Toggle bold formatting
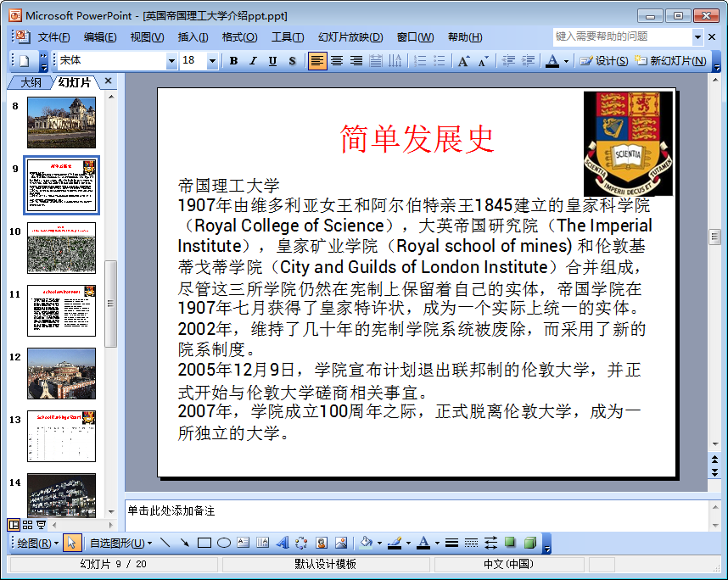Viewport: 728px width, 580px height. tap(233, 61)
